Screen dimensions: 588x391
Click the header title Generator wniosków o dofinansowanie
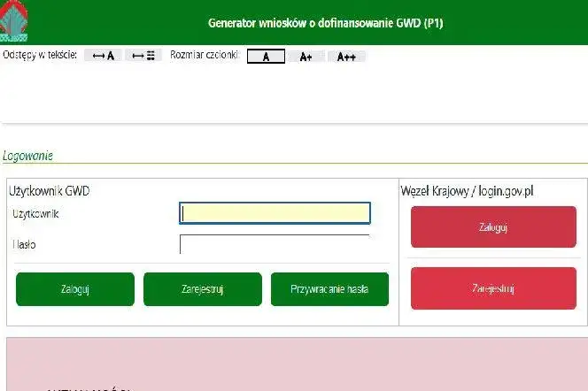point(326,23)
